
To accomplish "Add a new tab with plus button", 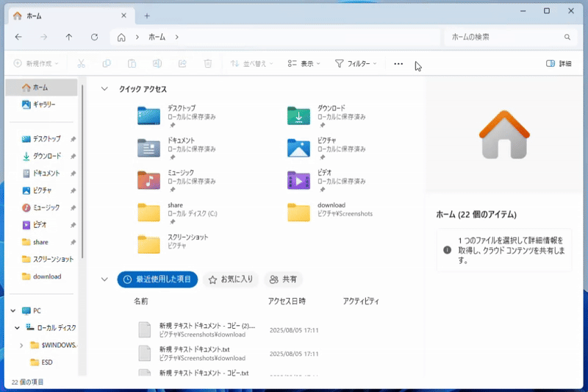I will tap(147, 15).
